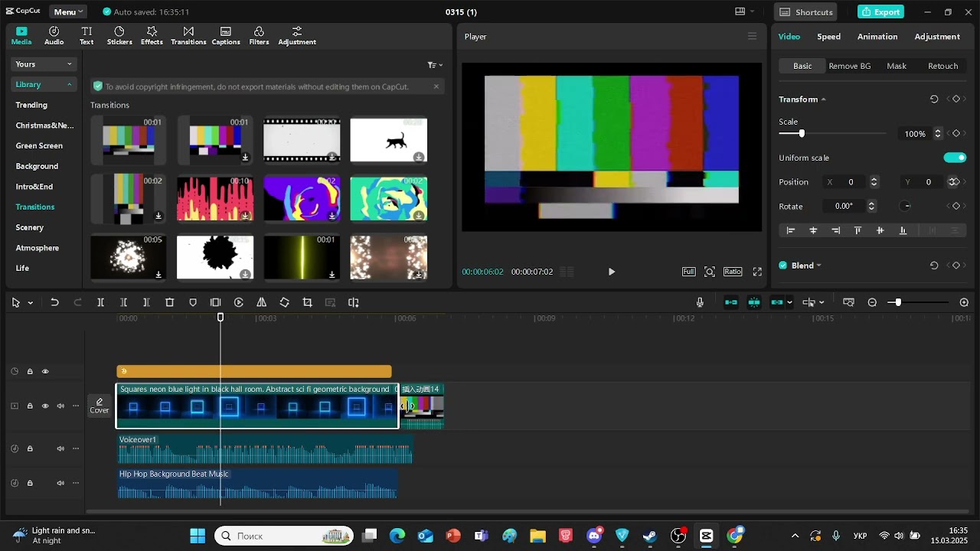Select the black cat transition thumbnail
The height and width of the screenshot is (551, 980).
[x=389, y=140]
